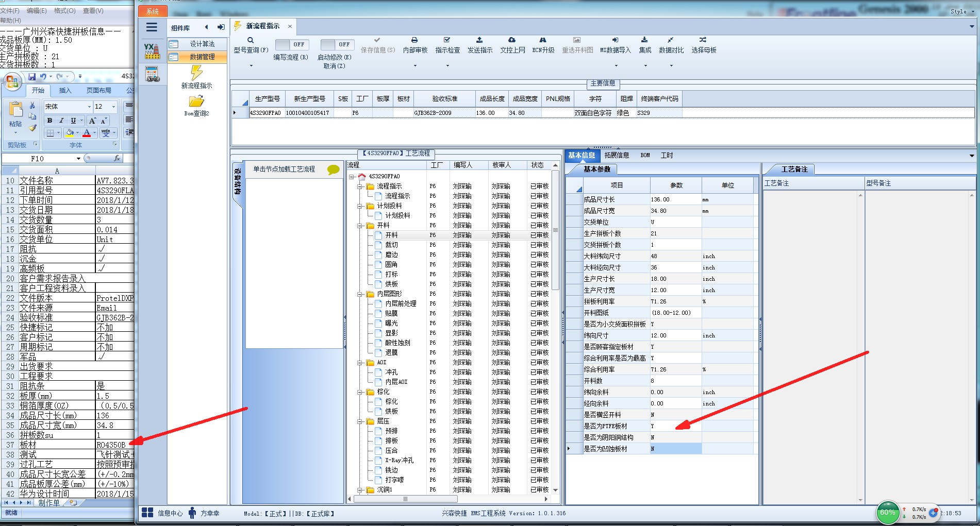Open notepad 格式(O) menu
The height and width of the screenshot is (526, 980).
pyautogui.click(x=64, y=10)
